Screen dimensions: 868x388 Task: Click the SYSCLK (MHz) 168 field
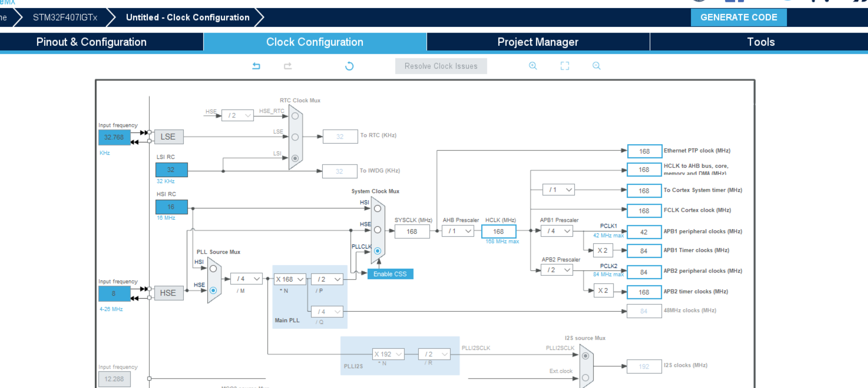click(x=412, y=231)
